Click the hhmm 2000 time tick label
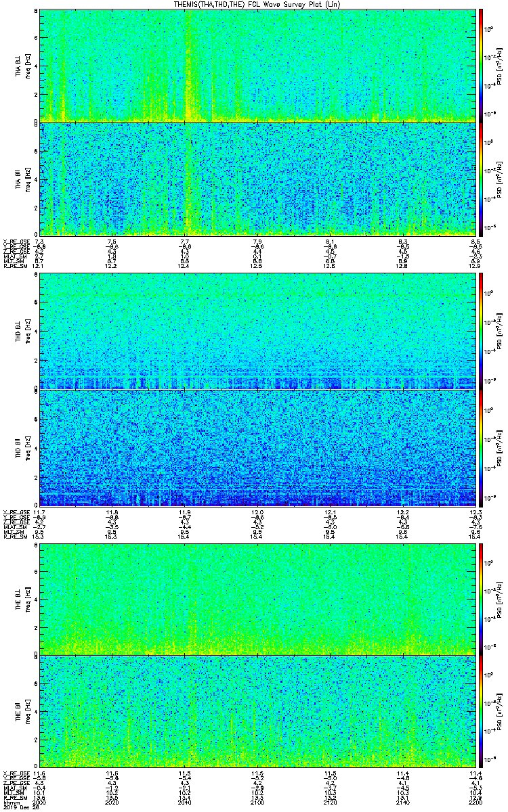Viewport: 508px width, 812px height. [x=39, y=802]
